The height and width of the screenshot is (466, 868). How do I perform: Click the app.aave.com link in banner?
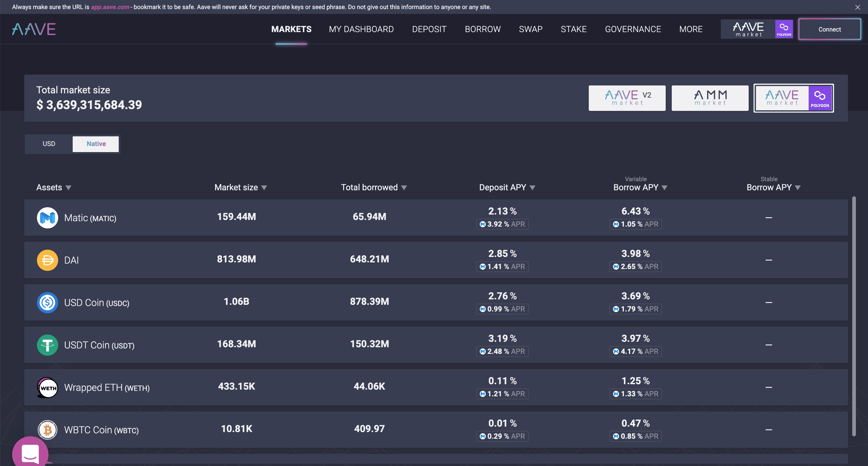tap(110, 7)
